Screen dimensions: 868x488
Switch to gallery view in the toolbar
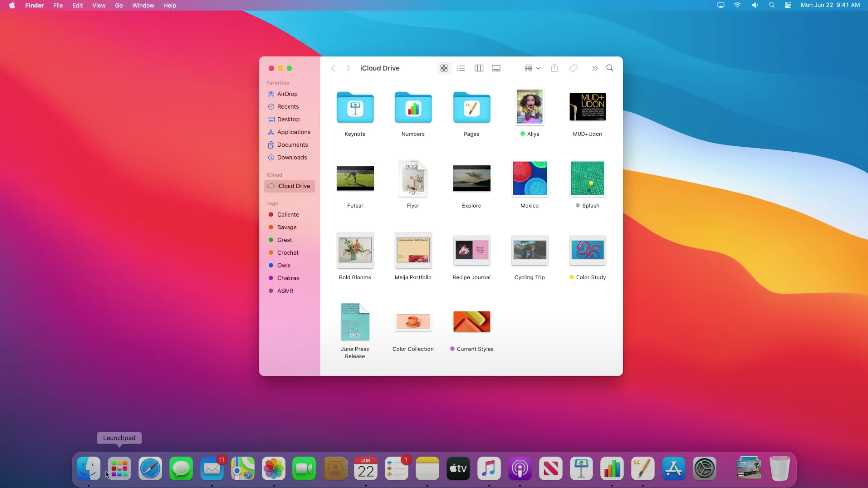point(495,68)
